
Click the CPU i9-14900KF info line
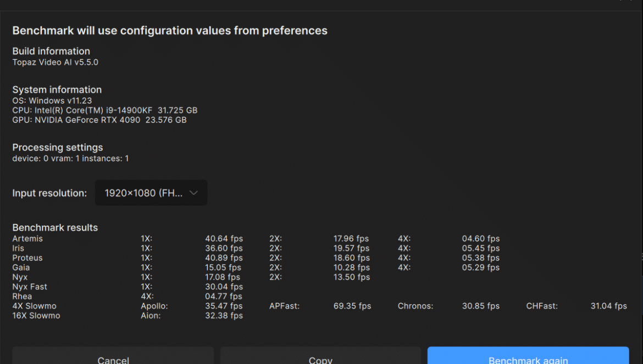[x=105, y=110]
